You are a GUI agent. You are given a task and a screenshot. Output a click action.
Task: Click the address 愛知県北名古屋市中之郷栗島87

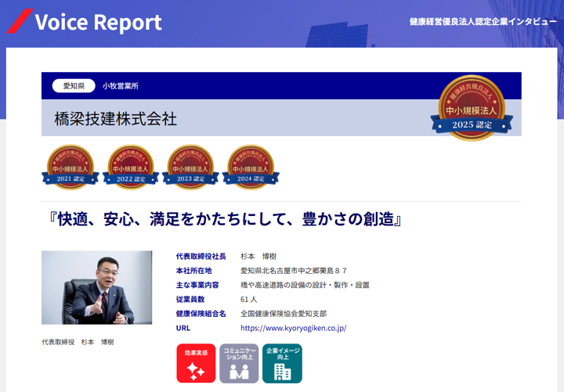click(x=293, y=271)
